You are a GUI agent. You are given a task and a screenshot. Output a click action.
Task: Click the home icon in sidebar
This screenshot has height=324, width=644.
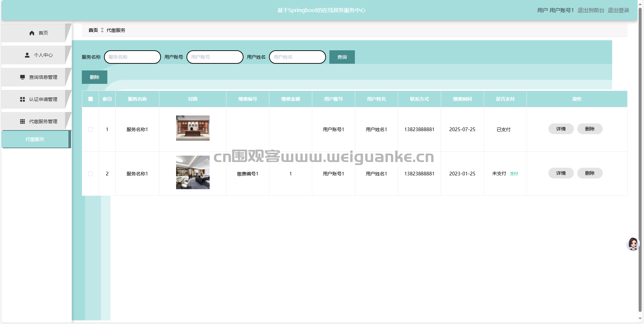click(x=32, y=33)
